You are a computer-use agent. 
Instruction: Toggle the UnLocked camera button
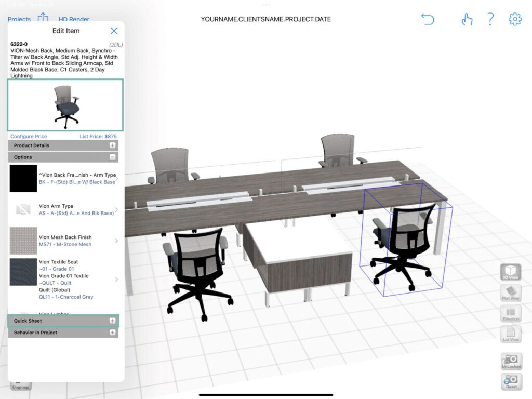click(x=511, y=362)
